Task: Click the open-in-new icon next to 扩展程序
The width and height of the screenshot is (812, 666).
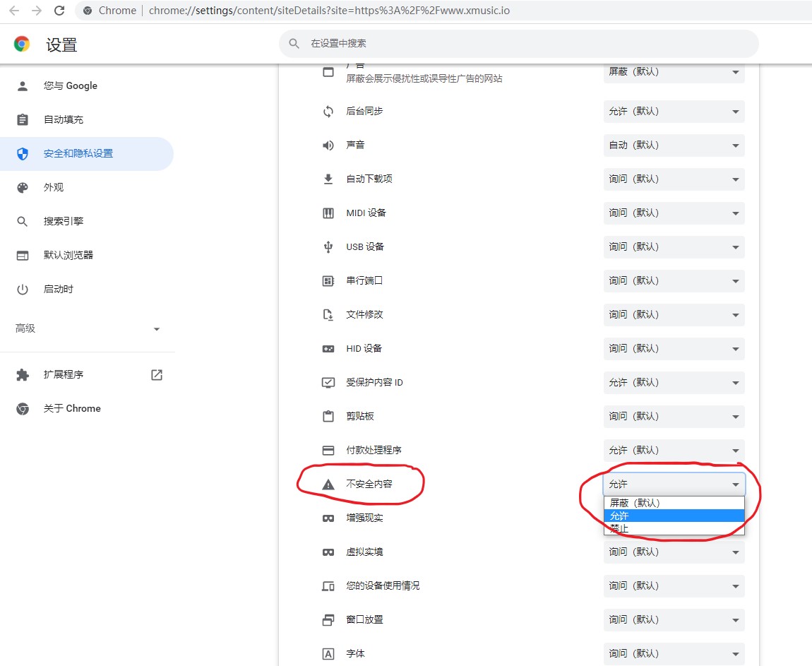Action: 157,375
